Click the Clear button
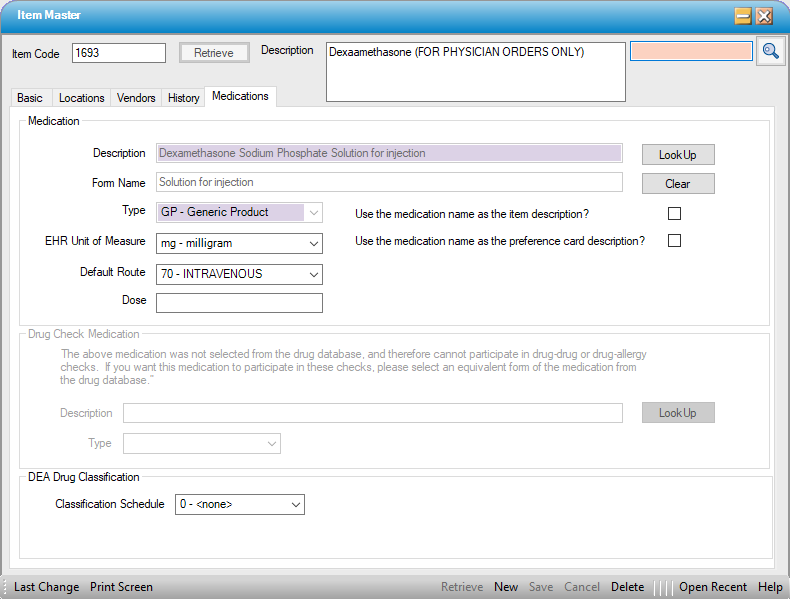Viewport: 790px width, 599px height. [677, 184]
